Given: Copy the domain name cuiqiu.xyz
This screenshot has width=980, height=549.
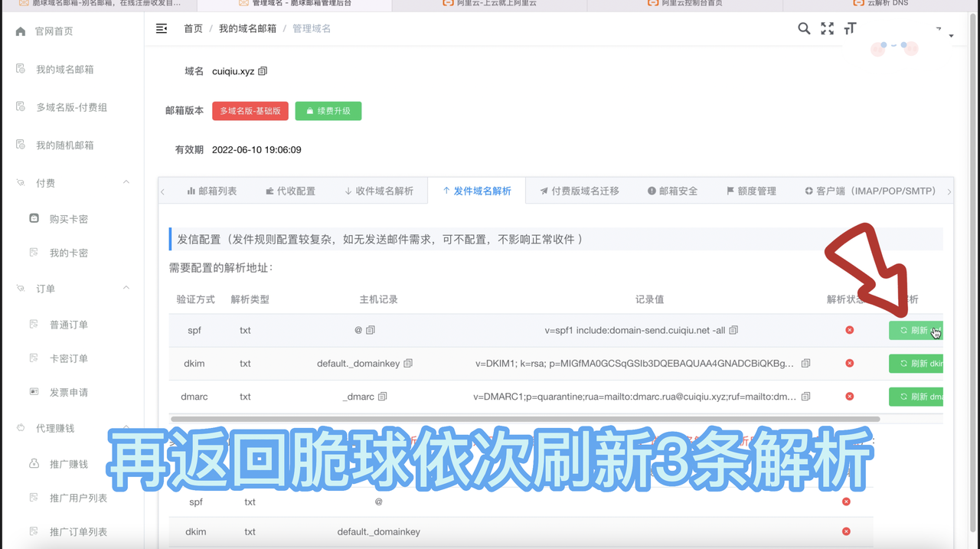Looking at the screenshot, I should 263,71.
